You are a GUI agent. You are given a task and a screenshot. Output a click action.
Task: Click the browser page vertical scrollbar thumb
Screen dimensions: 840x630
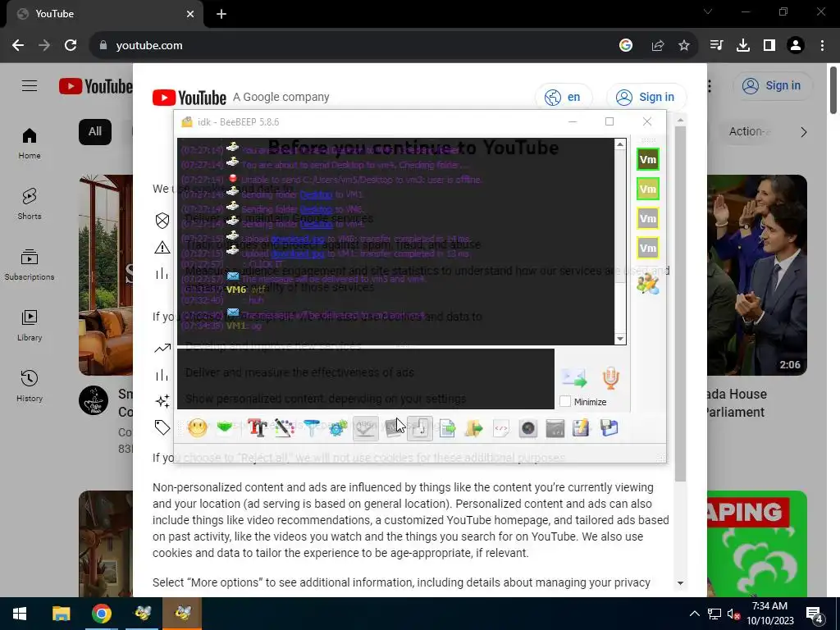(x=833, y=90)
